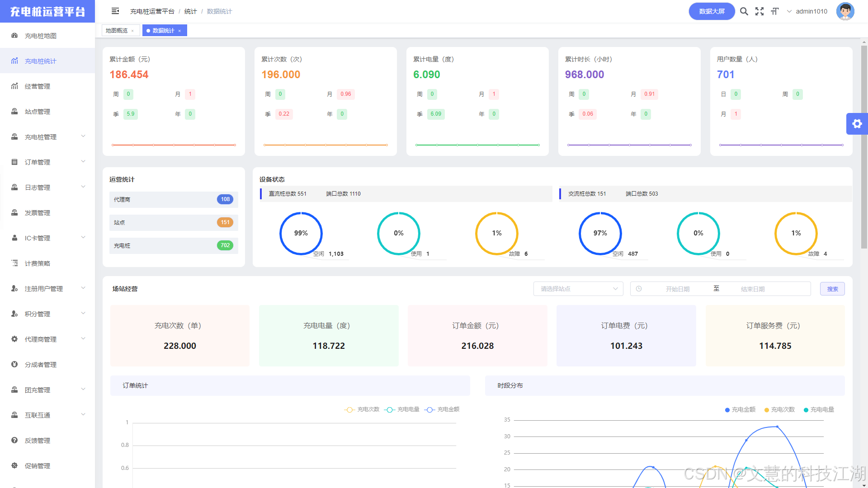
Task: Toggle fullscreen mode icon
Action: point(759,11)
